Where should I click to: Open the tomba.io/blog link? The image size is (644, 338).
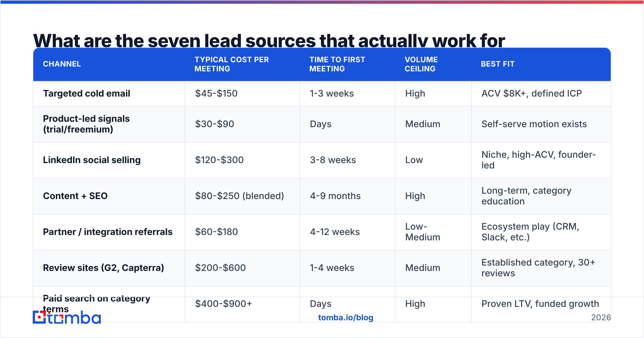click(x=346, y=318)
